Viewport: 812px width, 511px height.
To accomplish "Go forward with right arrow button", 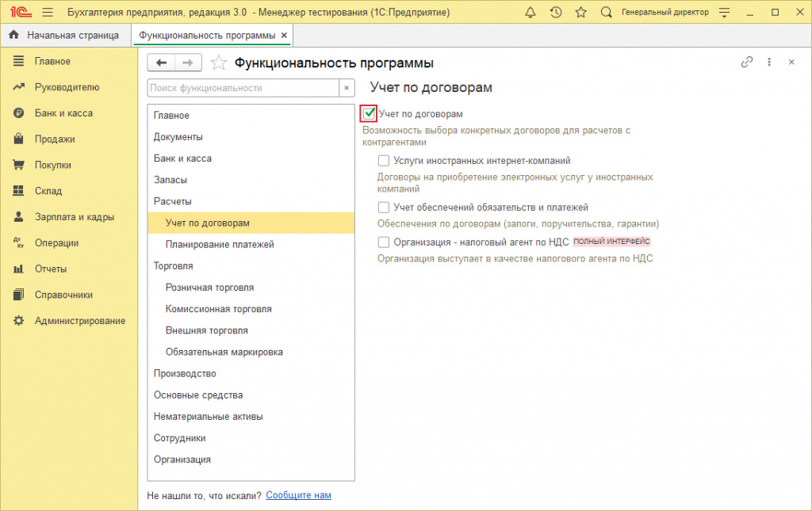I will pyautogui.click(x=188, y=63).
